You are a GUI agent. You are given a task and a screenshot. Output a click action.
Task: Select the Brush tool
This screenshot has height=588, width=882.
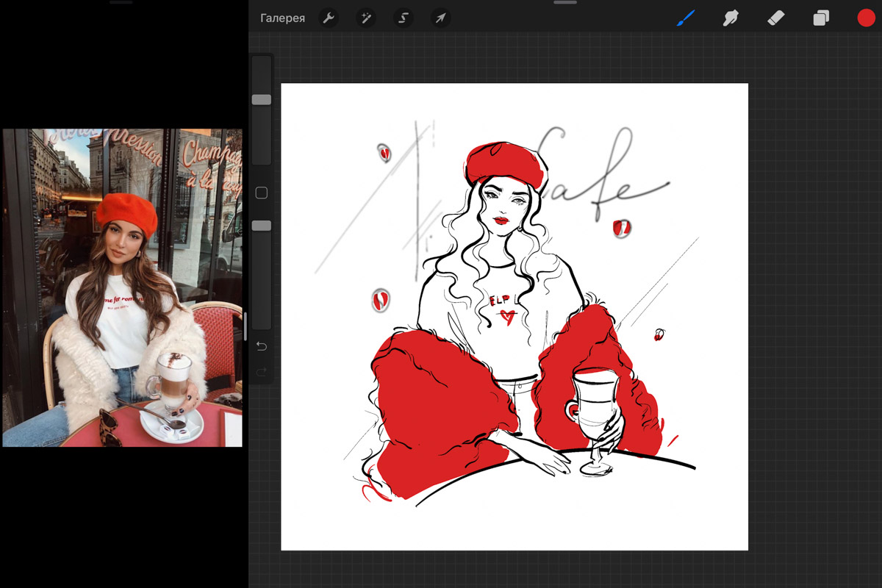pos(685,18)
